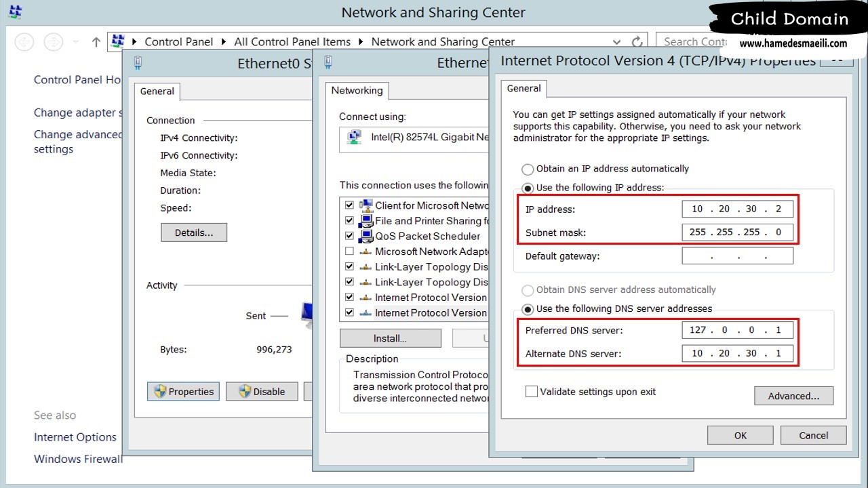Click the IP address field
Viewport: 868px width, 488px height.
pos(738,209)
